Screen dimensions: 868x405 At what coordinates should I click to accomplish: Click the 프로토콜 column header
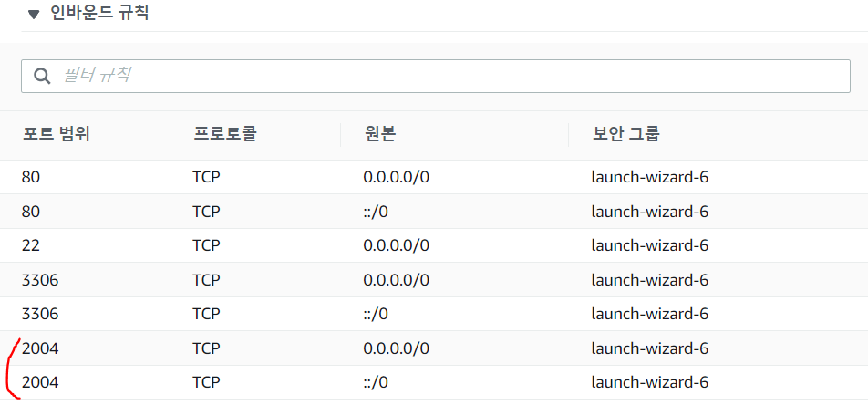(224, 135)
